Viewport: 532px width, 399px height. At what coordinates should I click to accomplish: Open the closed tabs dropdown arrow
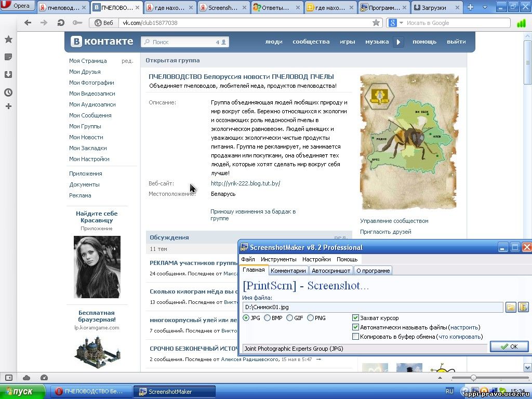485,7
